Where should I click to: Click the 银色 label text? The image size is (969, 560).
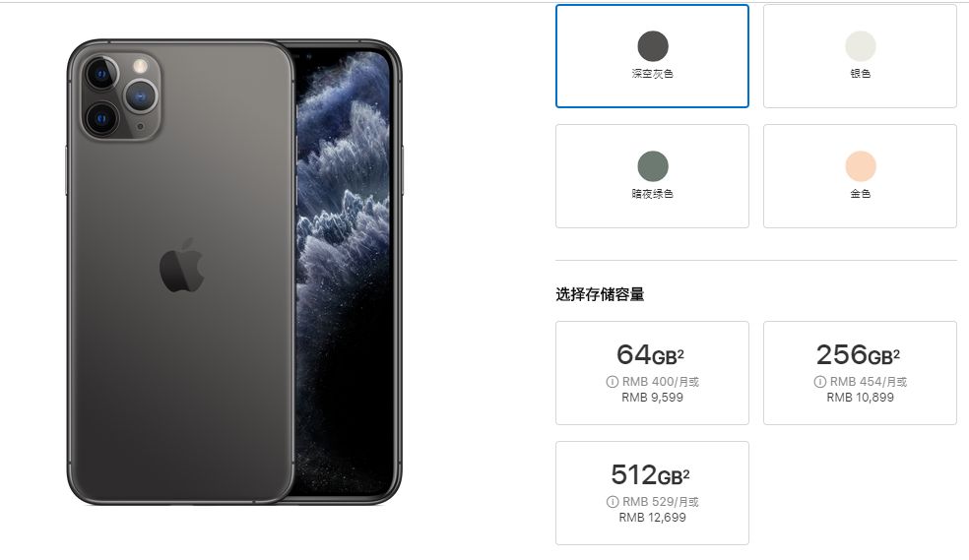tap(861, 74)
